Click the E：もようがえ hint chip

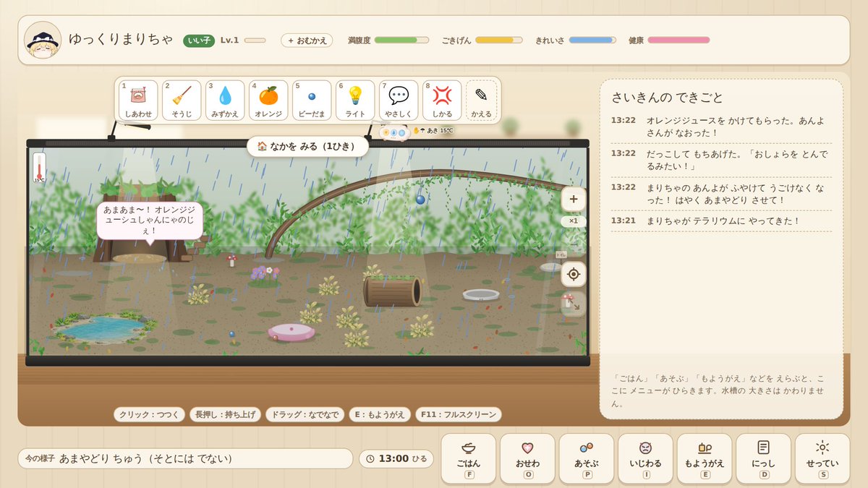click(380, 415)
